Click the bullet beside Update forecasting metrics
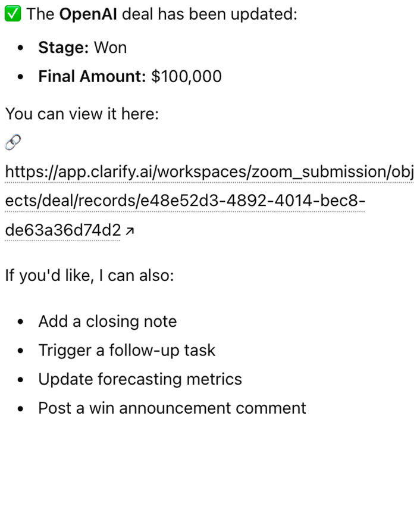420x512 pixels. click(x=21, y=380)
